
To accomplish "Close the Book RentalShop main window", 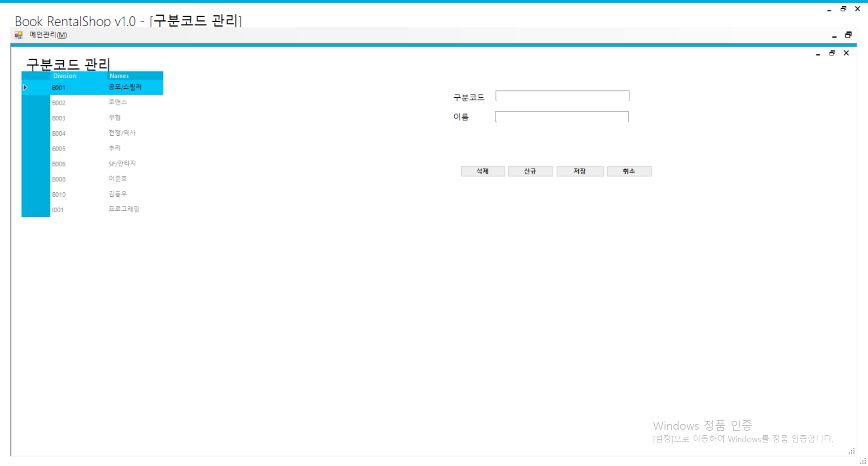I will click(858, 9).
